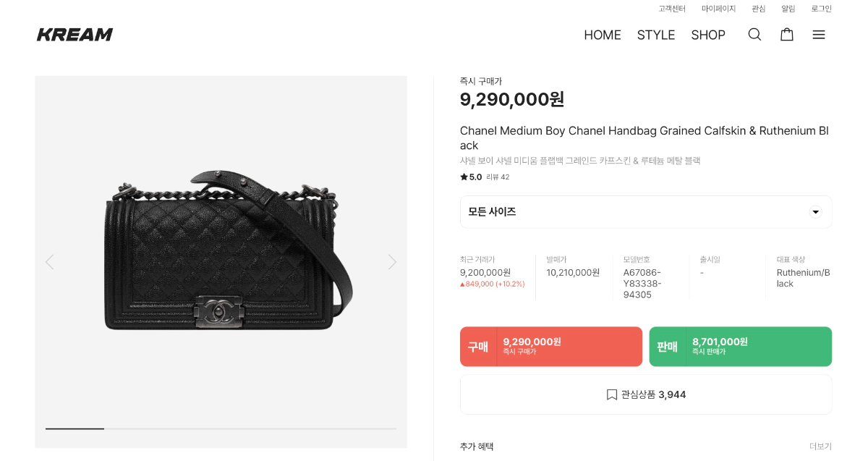Show previous product image arrow
The image size is (868, 461).
(x=49, y=262)
